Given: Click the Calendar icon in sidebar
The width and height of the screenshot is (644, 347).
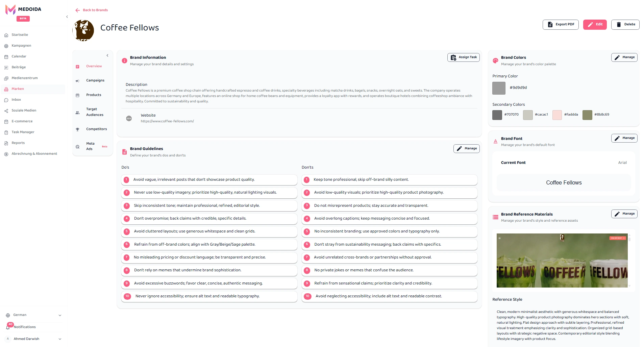Looking at the screenshot, I should pyautogui.click(x=6, y=57).
